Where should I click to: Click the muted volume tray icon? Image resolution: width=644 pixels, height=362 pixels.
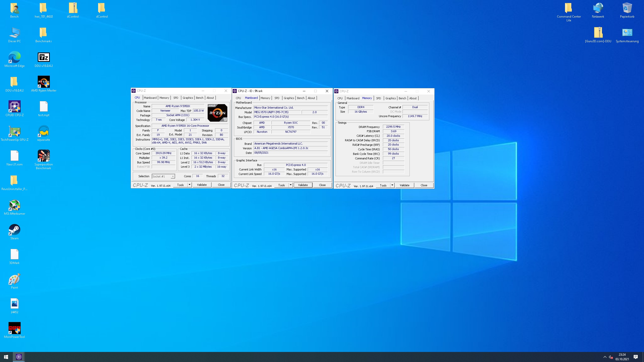(x=611, y=357)
